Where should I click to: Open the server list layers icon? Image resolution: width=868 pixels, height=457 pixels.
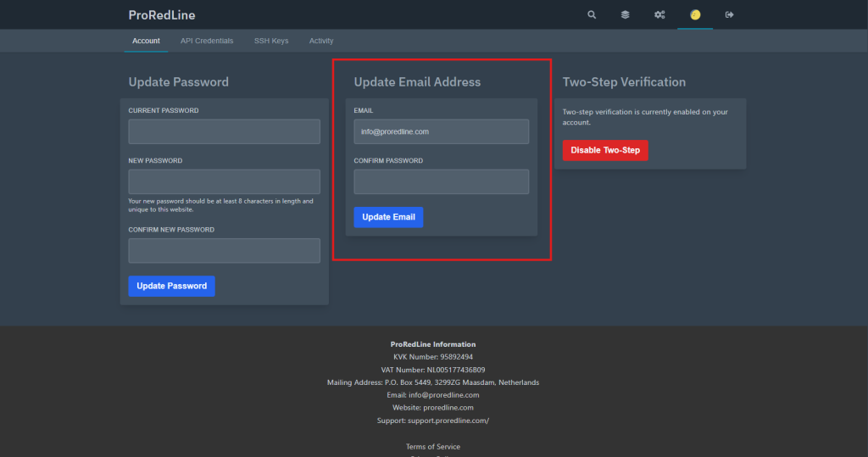click(625, 15)
